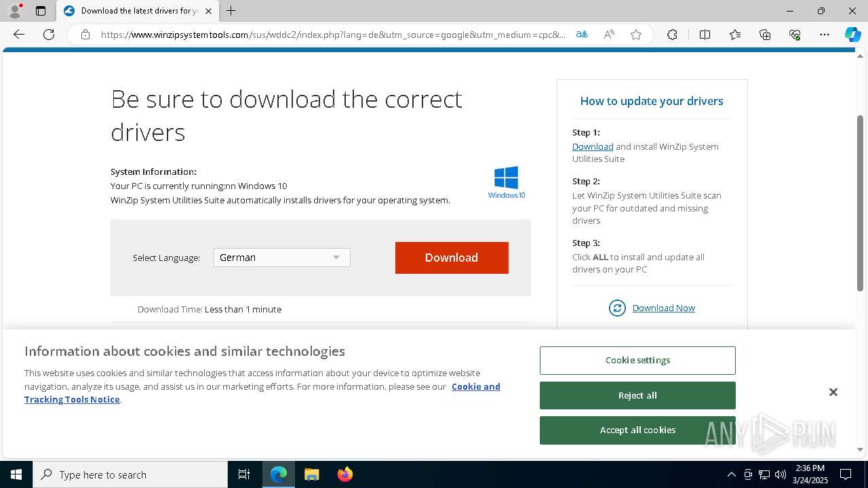Click 'Download Time: Less than 1 minute' text
The height and width of the screenshot is (488, 868).
click(210, 309)
